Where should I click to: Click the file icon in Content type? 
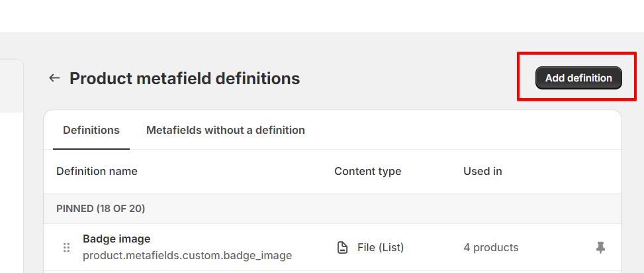coord(342,248)
